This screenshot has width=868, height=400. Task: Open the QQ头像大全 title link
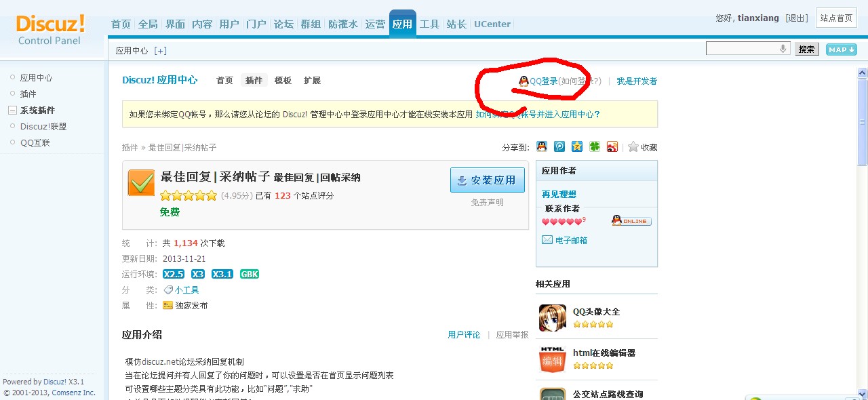click(x=596, y=312)
